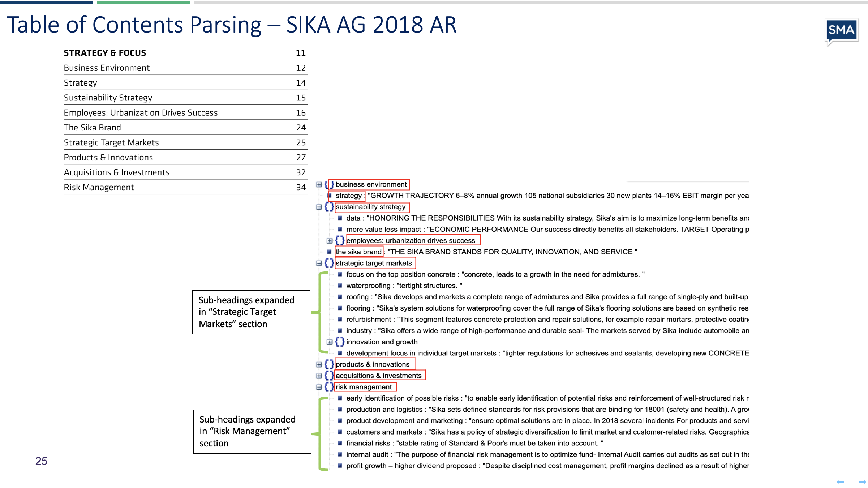The height and width of the screenshot is (488, 868).
Task: Select the sustainability strategy tree label
Action: point(371,207)
